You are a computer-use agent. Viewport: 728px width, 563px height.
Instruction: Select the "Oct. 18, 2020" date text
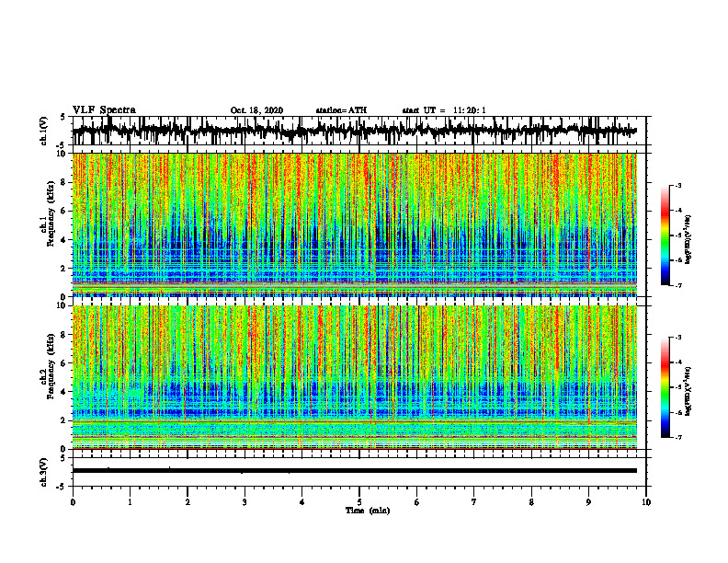(x=256, y=110)
